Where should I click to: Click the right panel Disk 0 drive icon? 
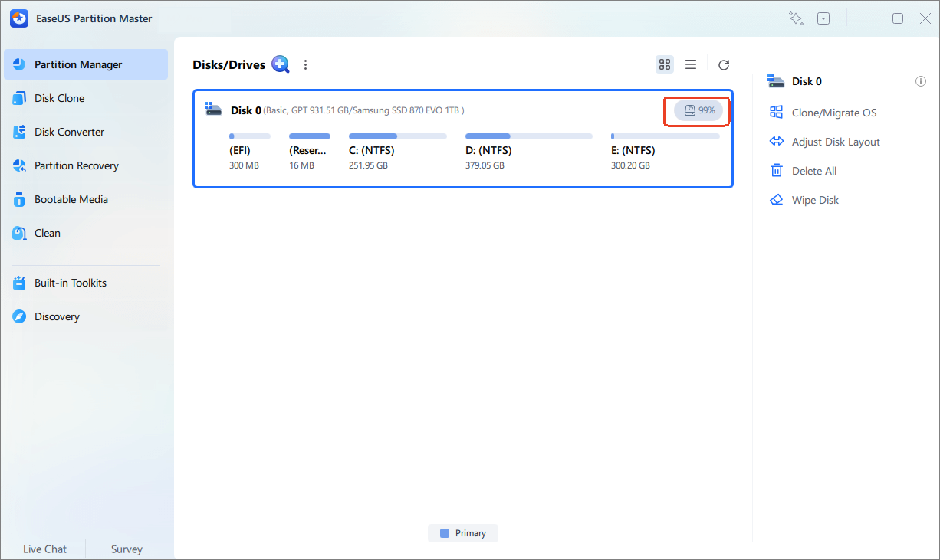coord(776,81)
